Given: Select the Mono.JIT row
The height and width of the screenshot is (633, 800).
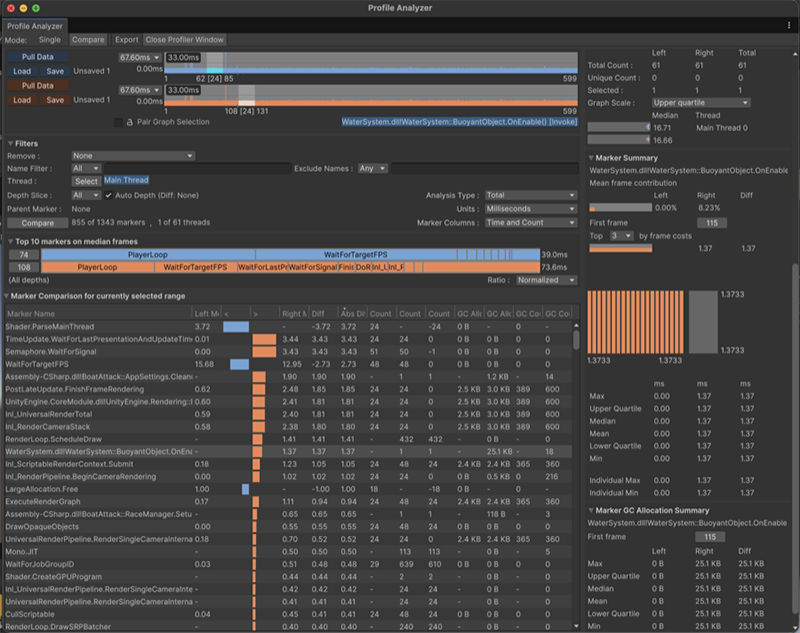Looking at the screenshot, I should (289, 551).
